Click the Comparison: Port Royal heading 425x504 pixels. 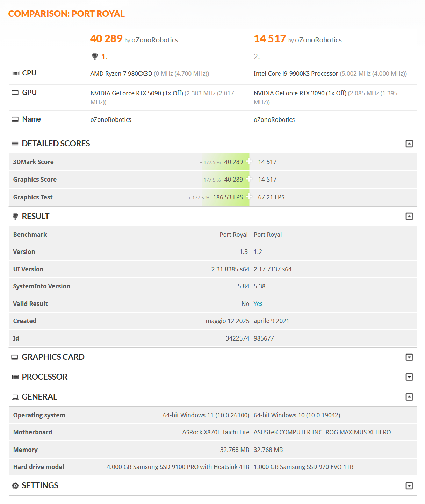[66, 14]
